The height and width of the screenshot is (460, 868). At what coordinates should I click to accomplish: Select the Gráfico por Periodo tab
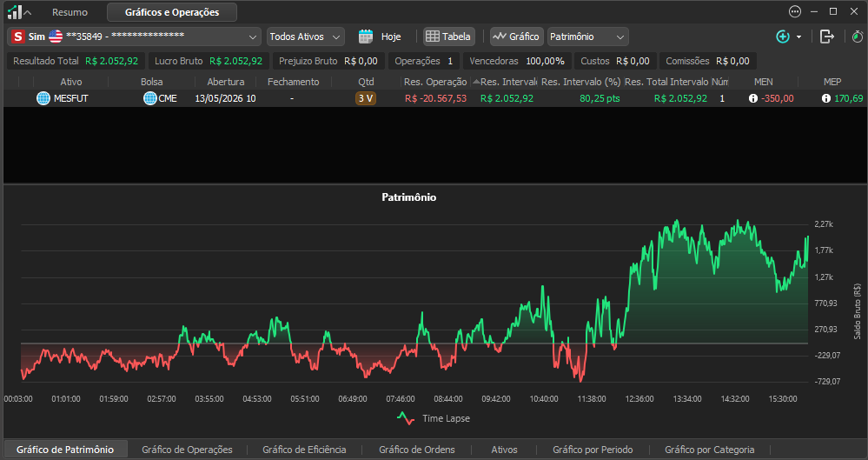(593, 450)
